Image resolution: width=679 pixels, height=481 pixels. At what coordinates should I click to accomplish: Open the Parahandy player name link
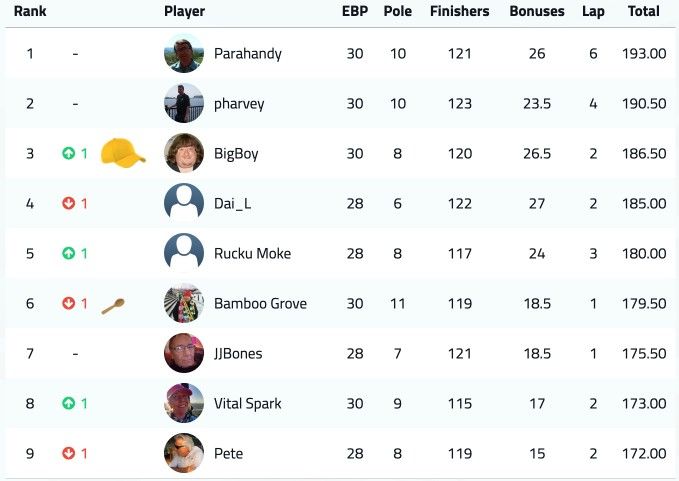(248, 54)
